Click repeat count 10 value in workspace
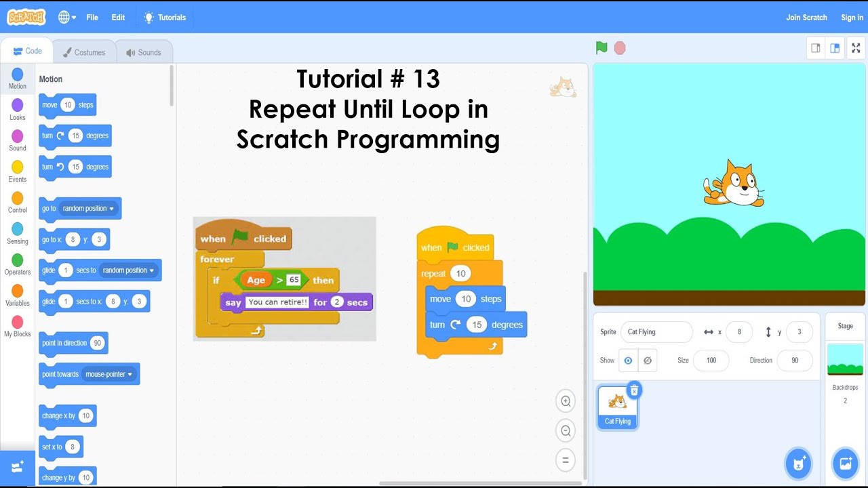868x488 pixels. click(460, 274)
